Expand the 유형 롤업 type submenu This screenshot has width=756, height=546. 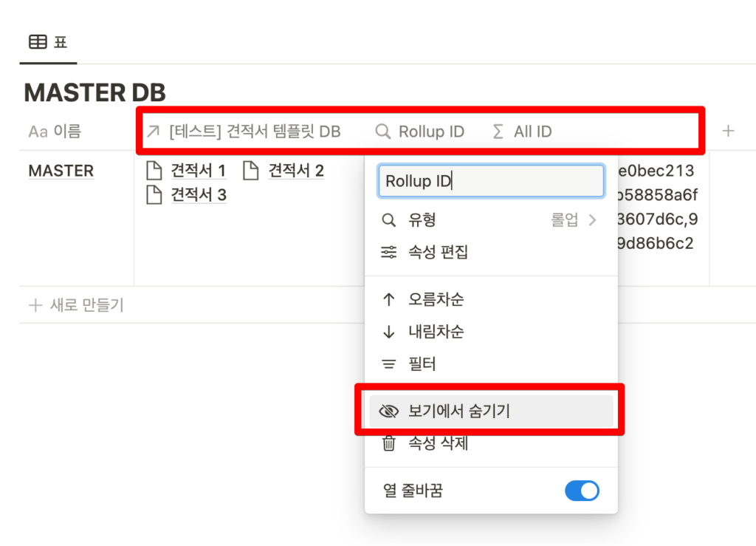[x=574, y=220]
